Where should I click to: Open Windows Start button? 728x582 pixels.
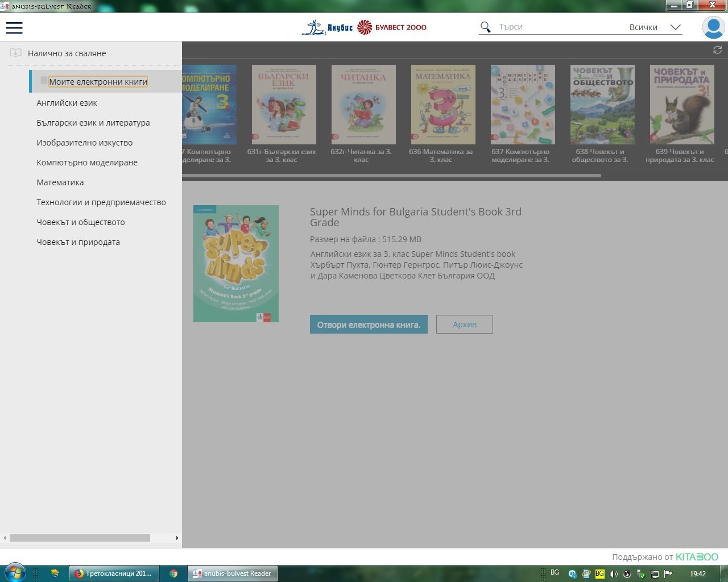point(14,572)
